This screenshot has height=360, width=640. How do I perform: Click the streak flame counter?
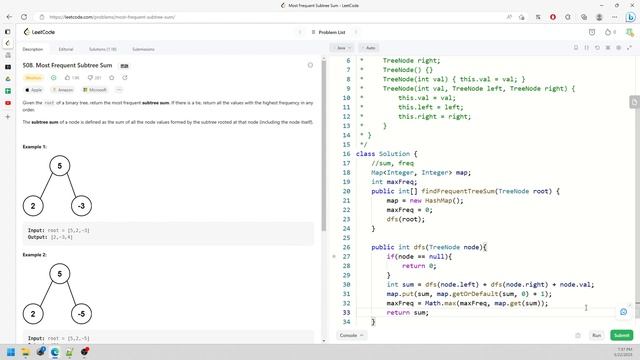pos(610,32)
